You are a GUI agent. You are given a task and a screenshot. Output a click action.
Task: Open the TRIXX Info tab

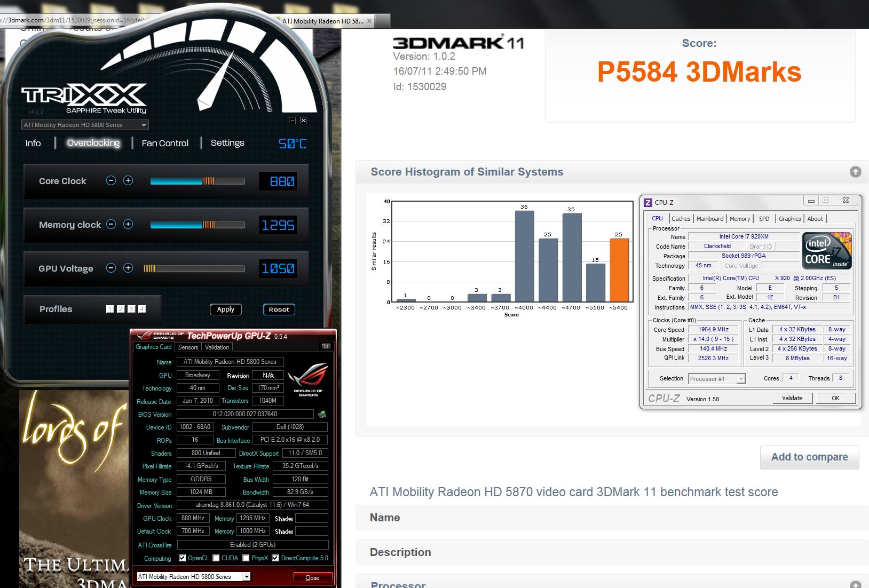33,143
